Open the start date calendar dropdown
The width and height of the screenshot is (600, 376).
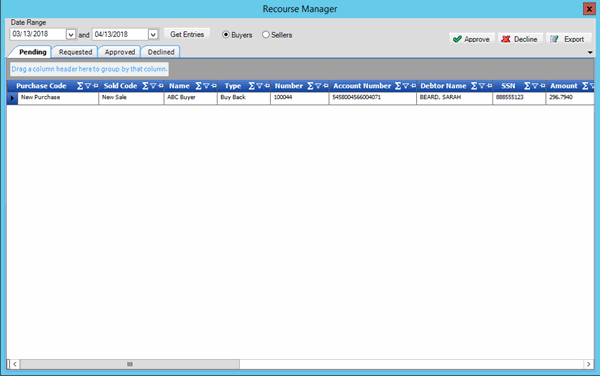point(71,34)
